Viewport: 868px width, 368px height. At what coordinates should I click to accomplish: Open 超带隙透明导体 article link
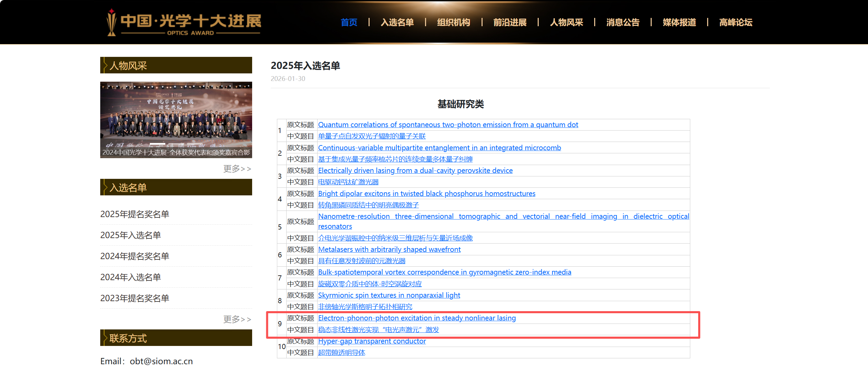click(x=341, y=352)
